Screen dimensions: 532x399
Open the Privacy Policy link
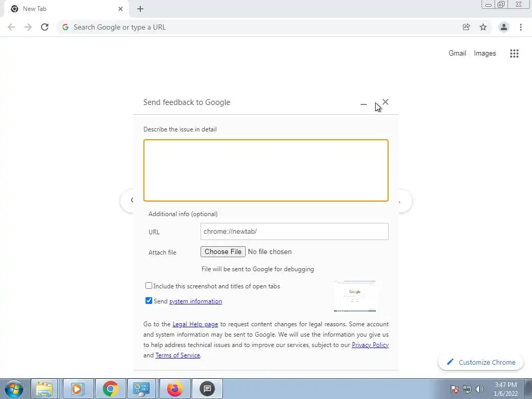tap(370, 345)
